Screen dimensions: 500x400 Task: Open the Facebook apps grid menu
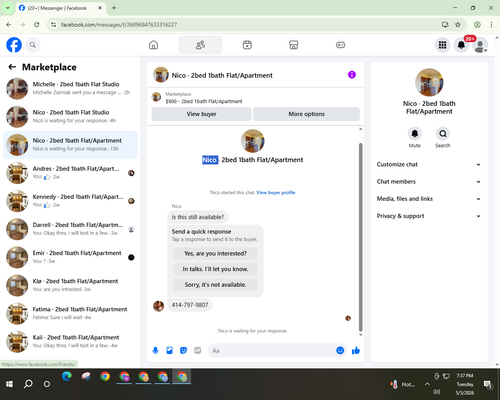click(x=442, y=45)
